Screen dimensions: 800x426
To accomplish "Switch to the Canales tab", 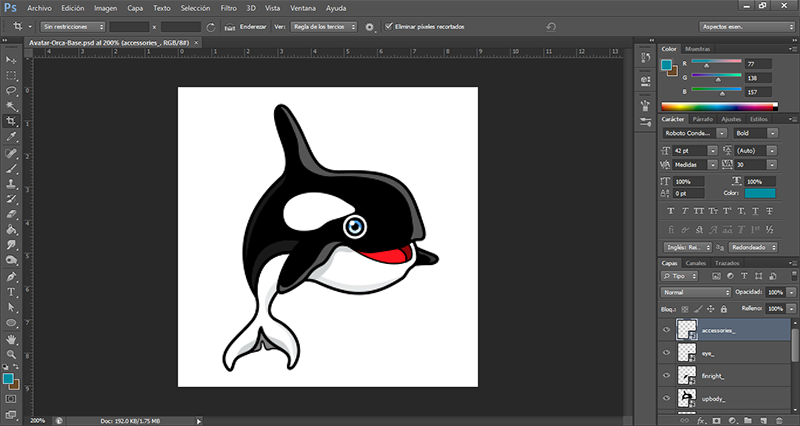I will pyautogui.click(x=696, y=263).
